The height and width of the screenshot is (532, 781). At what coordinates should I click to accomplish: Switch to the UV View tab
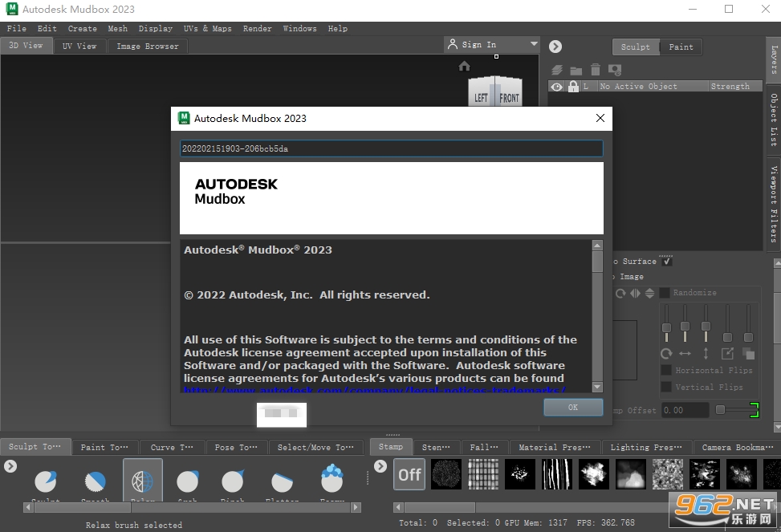pos(79,46)
